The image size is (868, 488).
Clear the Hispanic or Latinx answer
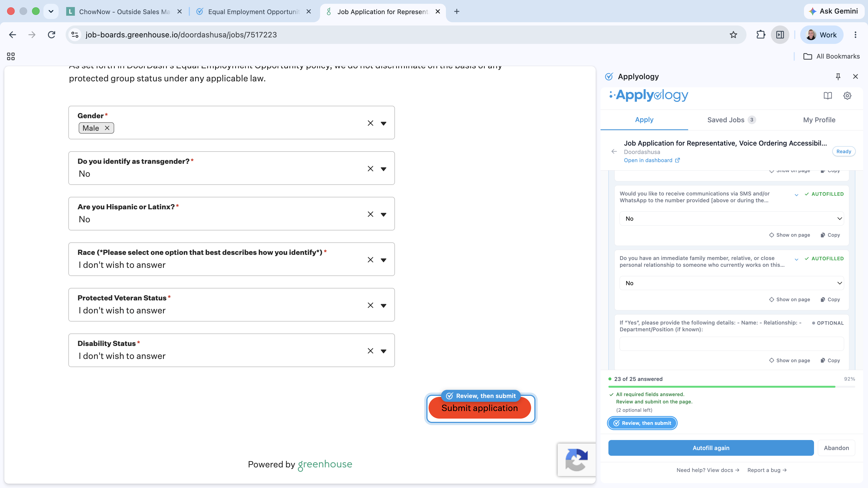pyautogui.click(x=370, y=214)
